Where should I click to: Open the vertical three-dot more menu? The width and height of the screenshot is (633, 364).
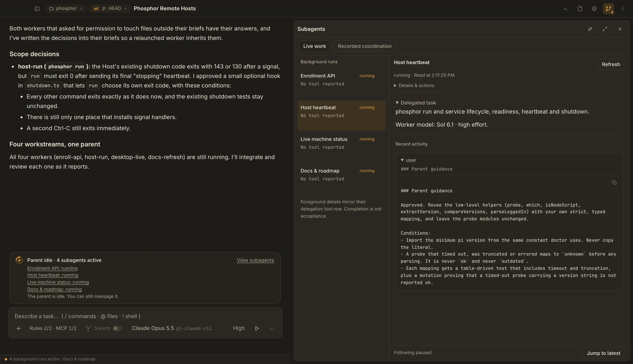click(623, 9)
